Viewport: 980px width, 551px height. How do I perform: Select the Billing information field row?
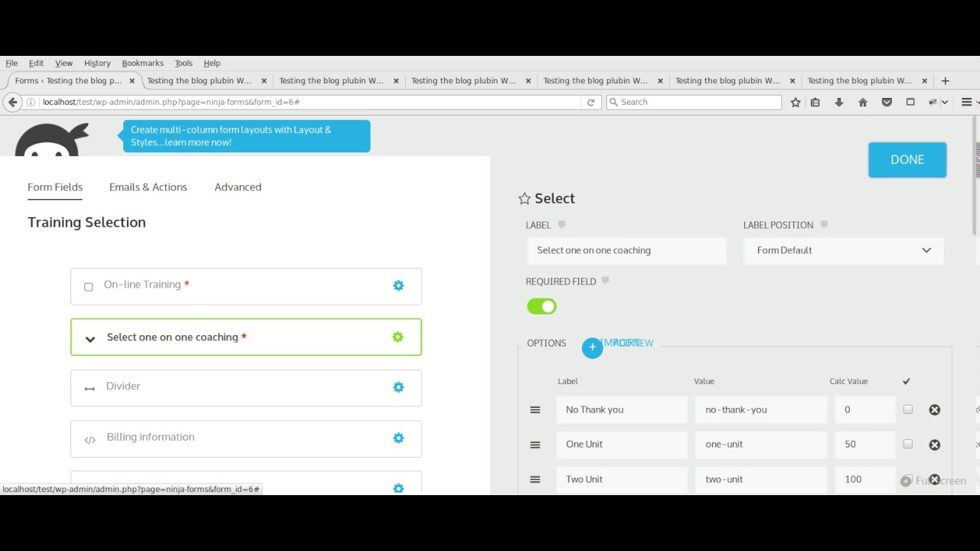click(246, 439)
